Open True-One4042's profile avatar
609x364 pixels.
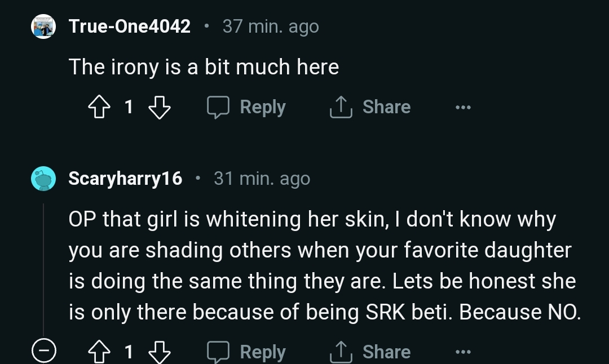coord(43,26)
